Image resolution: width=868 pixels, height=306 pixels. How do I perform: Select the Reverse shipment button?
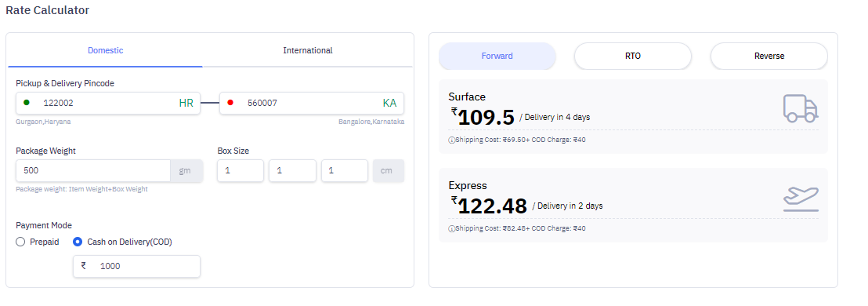point(769,56)
